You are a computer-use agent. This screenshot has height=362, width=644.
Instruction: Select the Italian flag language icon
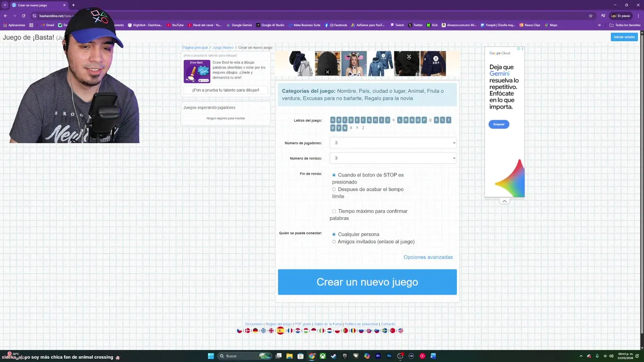pyautogui.click(x=322, y=331)
